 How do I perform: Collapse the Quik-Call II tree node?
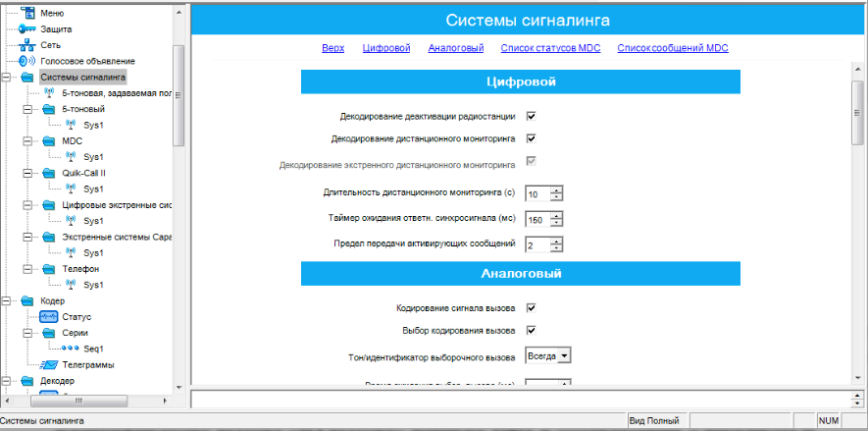(27, 174)
